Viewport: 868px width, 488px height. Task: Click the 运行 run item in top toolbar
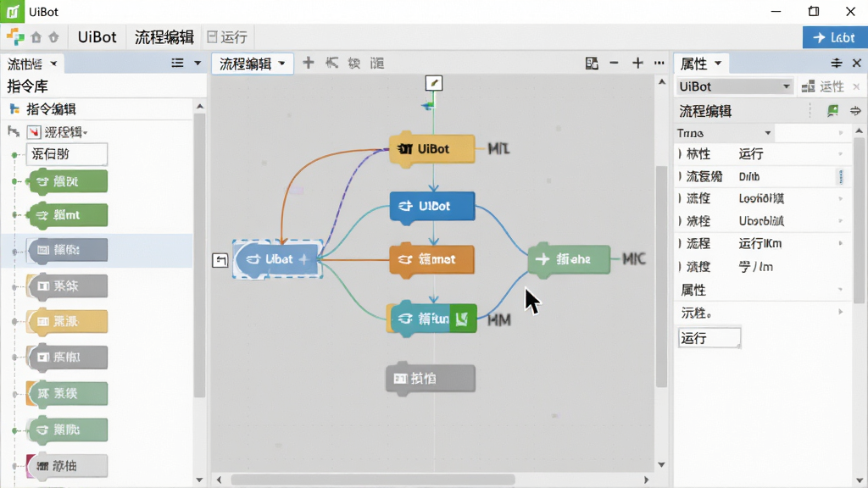coord(227,37)
